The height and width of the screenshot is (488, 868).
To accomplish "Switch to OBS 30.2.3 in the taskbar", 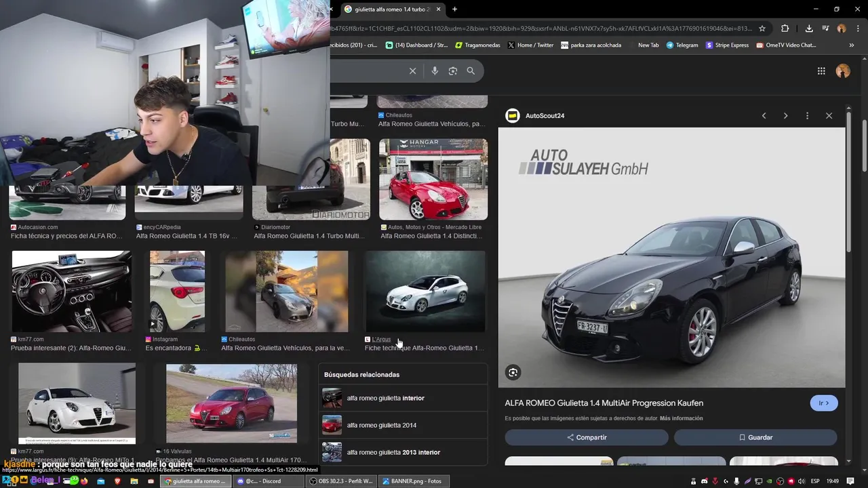I will click(340, 481).
